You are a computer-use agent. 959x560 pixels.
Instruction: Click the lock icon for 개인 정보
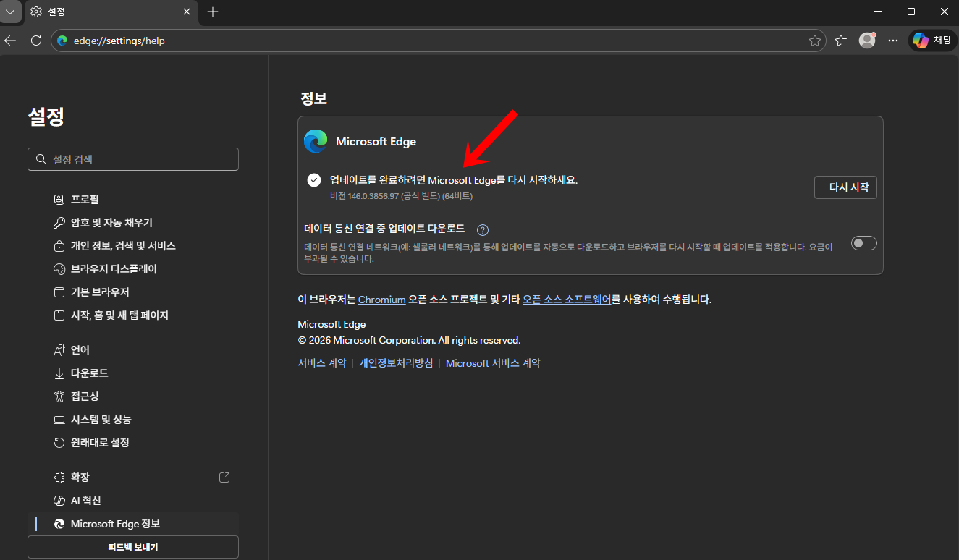[x=59, y=246]
